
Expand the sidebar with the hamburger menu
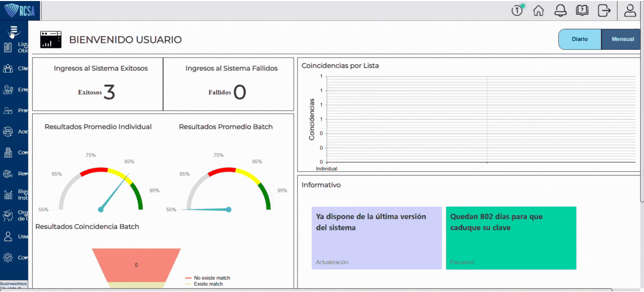pos(14,31)
